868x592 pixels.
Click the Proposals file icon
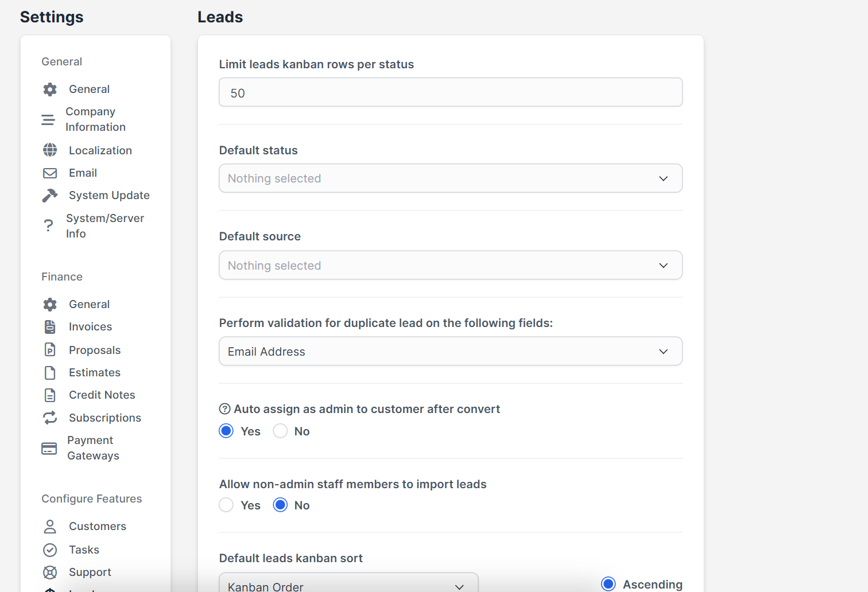click(50, 350)
